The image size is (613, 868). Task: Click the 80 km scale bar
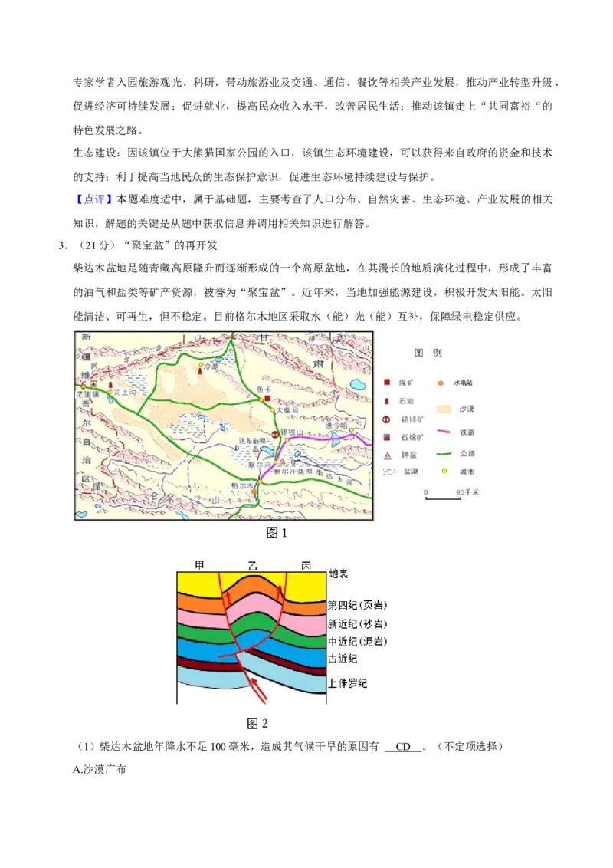(444, 497)
